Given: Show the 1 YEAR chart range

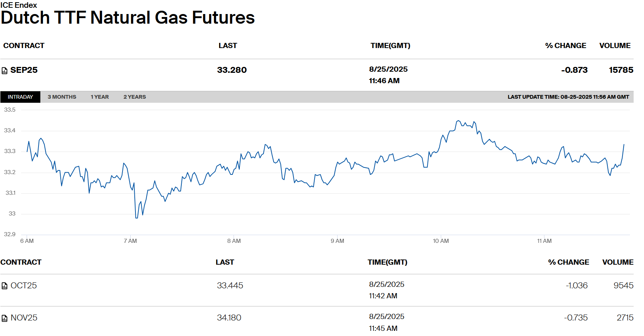Looking at the screenshot, I should click(x=100, y=97).
